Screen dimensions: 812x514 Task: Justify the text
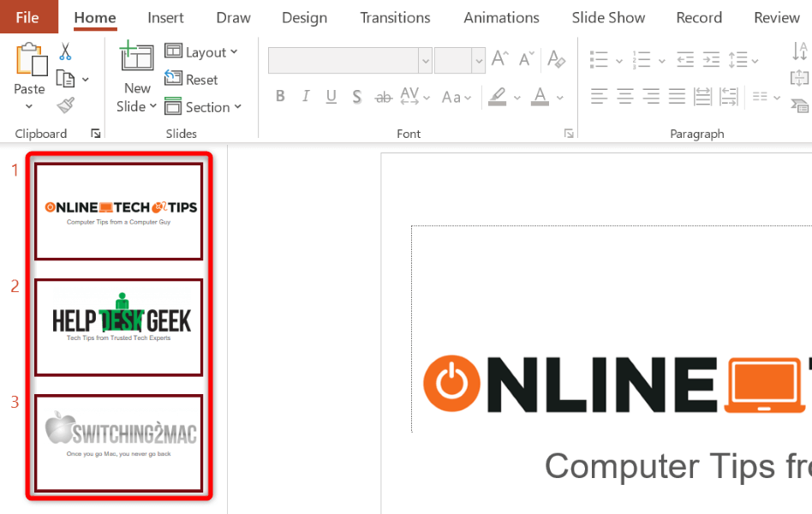pos(677,96)
